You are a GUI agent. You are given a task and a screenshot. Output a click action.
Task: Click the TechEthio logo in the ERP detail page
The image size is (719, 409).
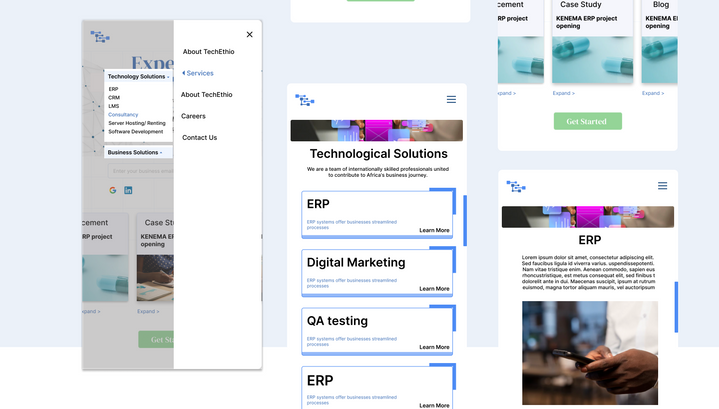516,186
